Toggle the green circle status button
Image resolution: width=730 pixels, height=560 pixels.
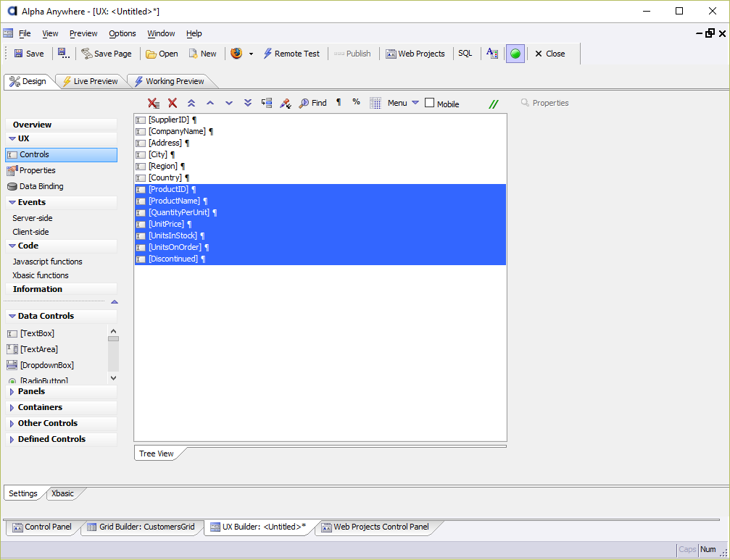(x=515, y=54)
